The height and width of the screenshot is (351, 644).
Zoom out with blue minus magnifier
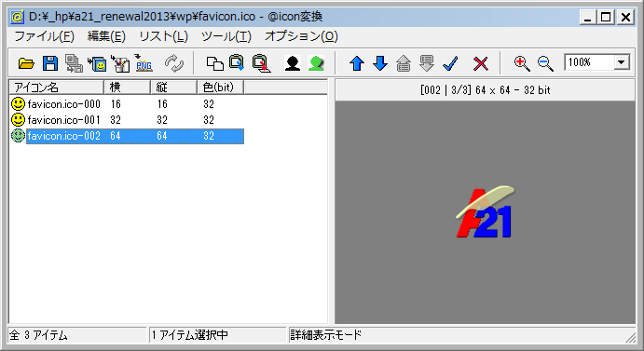[545, 63]
